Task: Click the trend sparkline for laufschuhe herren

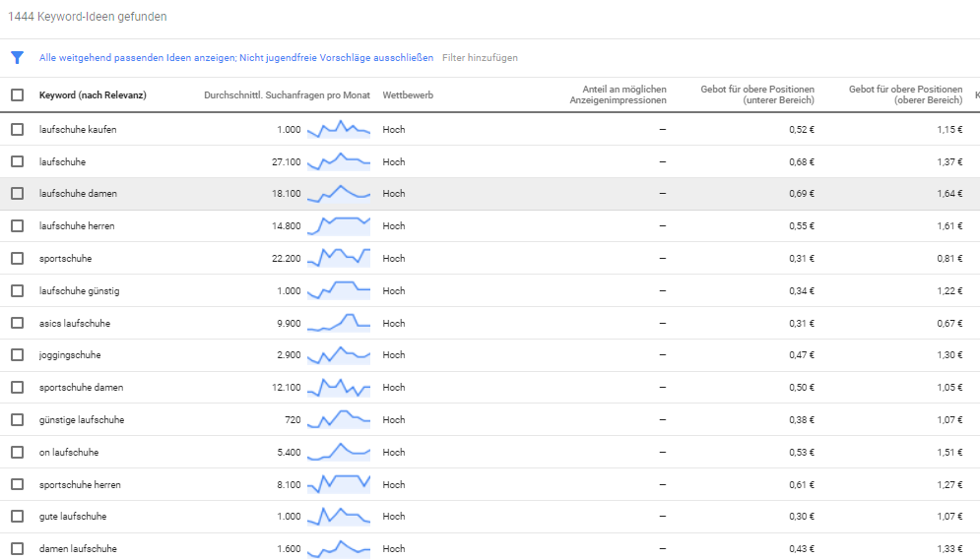Action: 338,225
